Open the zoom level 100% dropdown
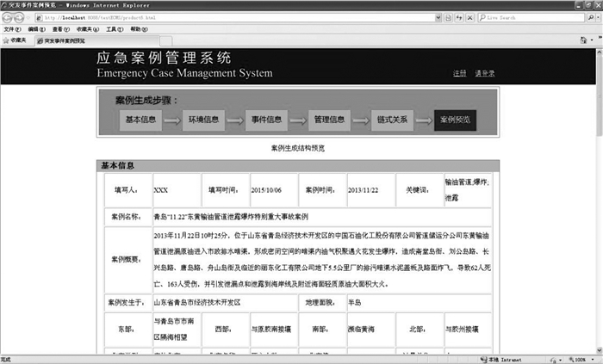This screenshot has height=364, width=603. pos(594,359)
